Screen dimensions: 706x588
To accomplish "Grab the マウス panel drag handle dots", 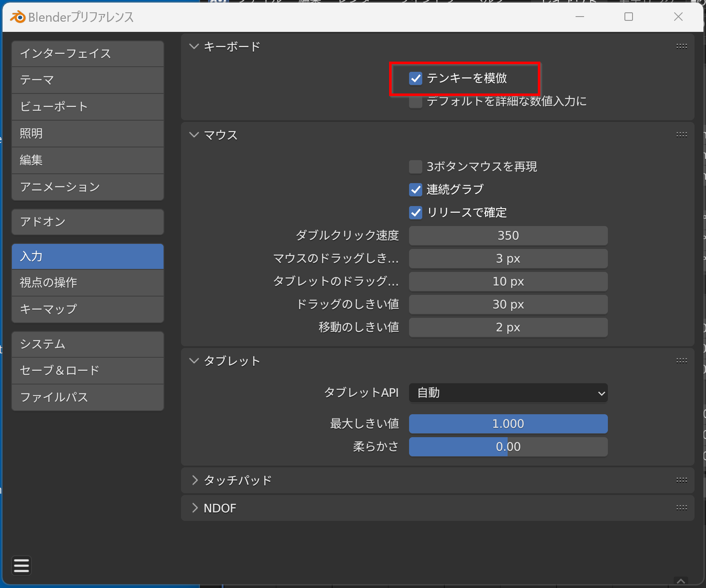I will [x=682, y=135].
